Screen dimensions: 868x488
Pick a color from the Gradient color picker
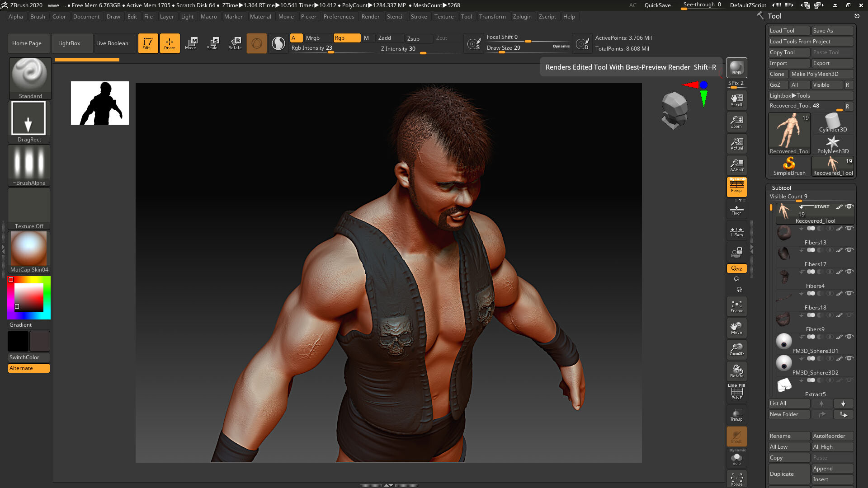[x=28, y=297]
